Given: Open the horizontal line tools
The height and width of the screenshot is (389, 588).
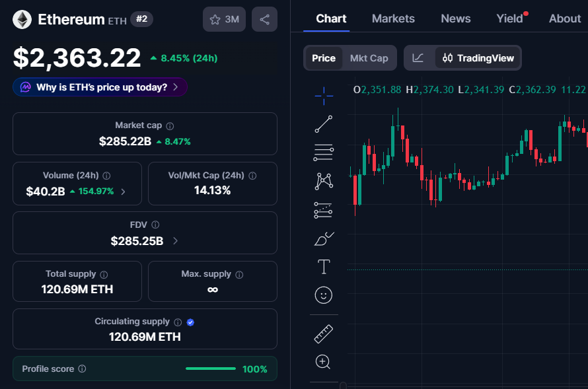Looking at the screenshot, I should (323, 152).
